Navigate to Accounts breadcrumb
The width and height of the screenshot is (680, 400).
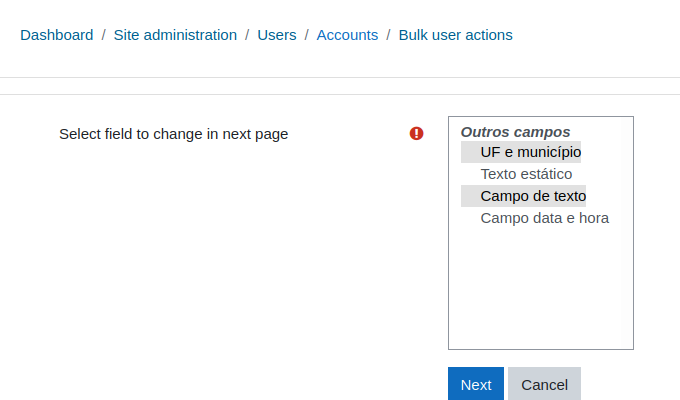coord(347,35)
